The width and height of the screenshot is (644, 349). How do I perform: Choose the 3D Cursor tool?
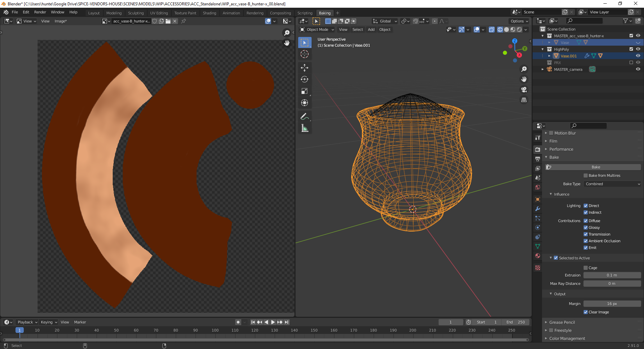pos(304,54)
